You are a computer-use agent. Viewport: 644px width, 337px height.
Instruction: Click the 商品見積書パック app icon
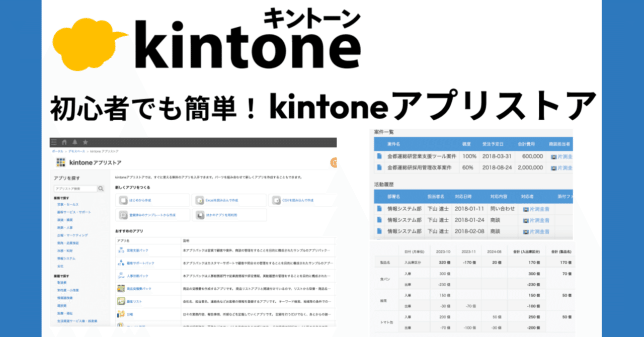tap(121, 288)
